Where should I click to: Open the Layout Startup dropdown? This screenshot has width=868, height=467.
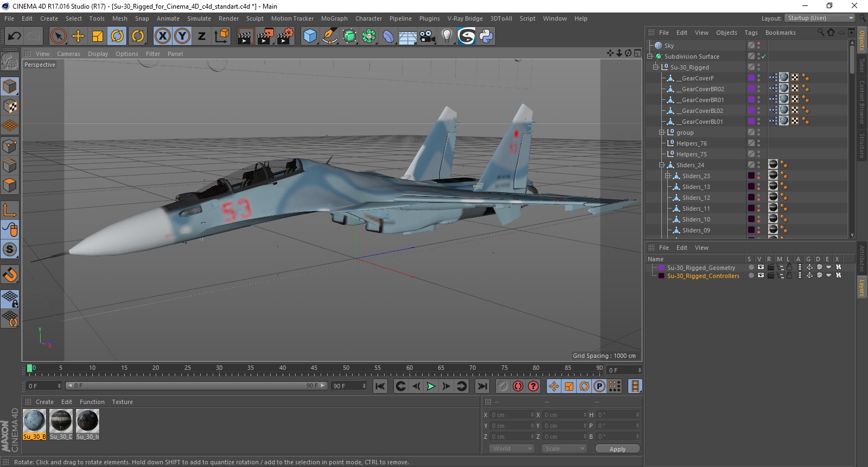[820, 18]
